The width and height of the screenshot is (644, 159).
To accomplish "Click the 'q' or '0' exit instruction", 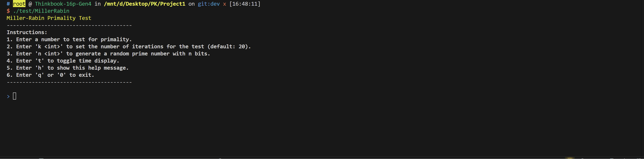I will (x=50, y=75).
